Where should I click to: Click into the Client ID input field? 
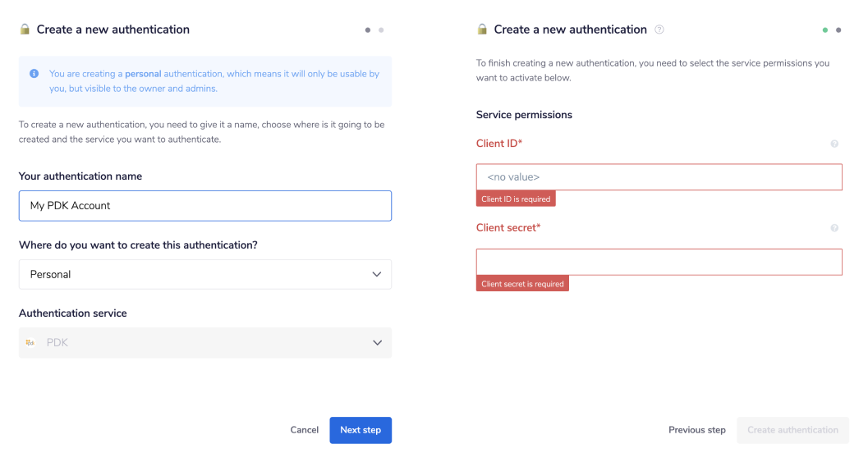pos(659,177)
